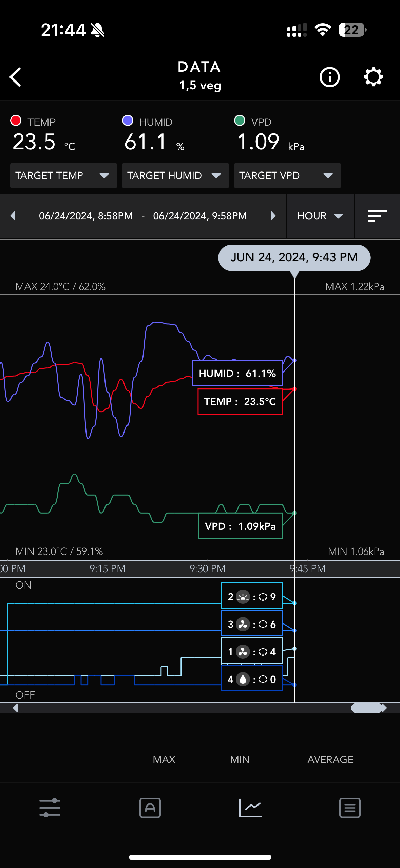The width and height of the screenshot is (400, 868).
Task: Open the HOUR interval dropdown
Action: click(320, 216)
